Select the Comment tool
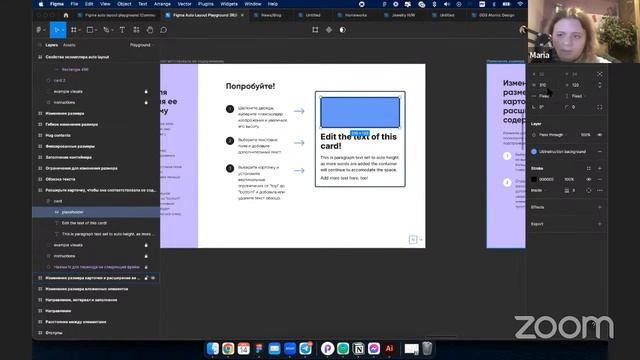 164,30
